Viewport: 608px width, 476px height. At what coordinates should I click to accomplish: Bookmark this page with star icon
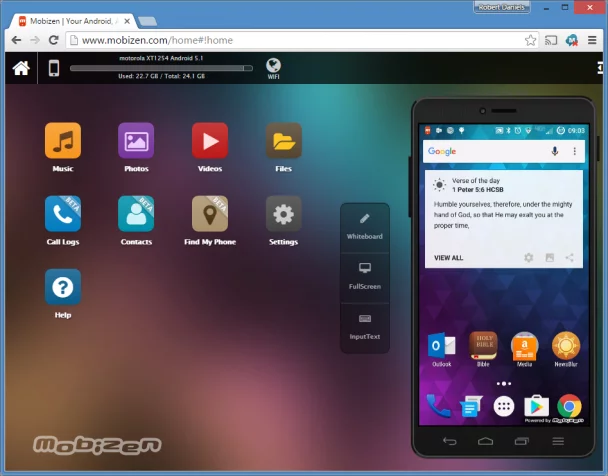point(530,40)
